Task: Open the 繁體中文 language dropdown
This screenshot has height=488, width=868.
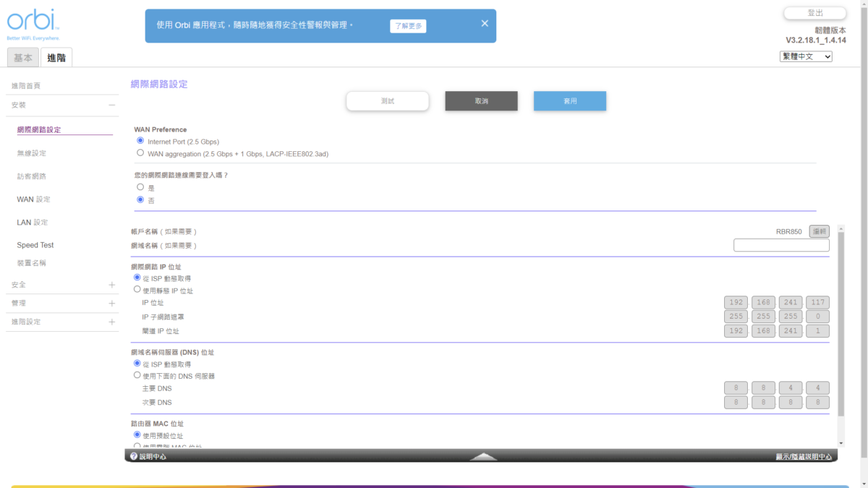Action: pos(806,56)
